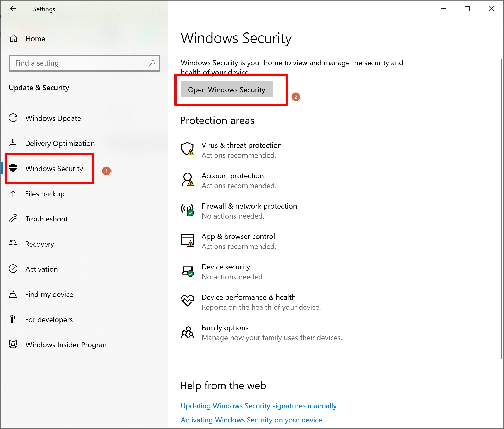Open Activating Windows Security on your device link
The image size is (504, 429).
click(251, 420)
